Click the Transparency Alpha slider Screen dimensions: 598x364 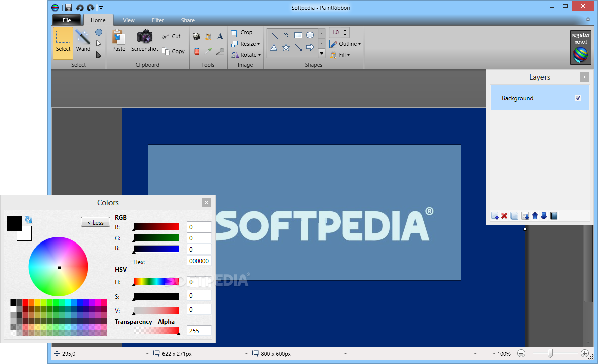(x=156, y=331)
